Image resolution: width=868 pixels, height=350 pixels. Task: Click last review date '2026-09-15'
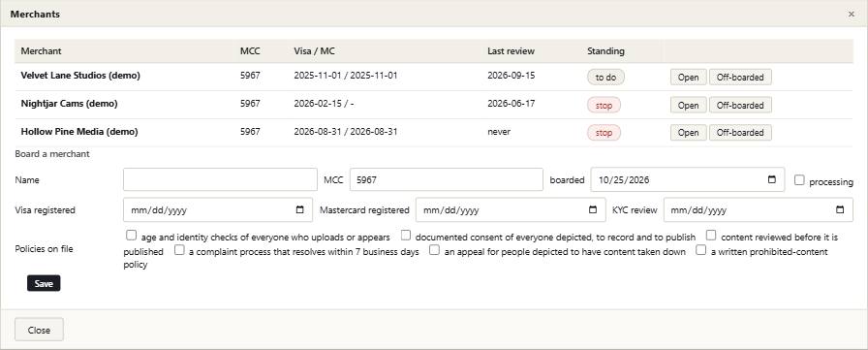[x=511, y=76]
